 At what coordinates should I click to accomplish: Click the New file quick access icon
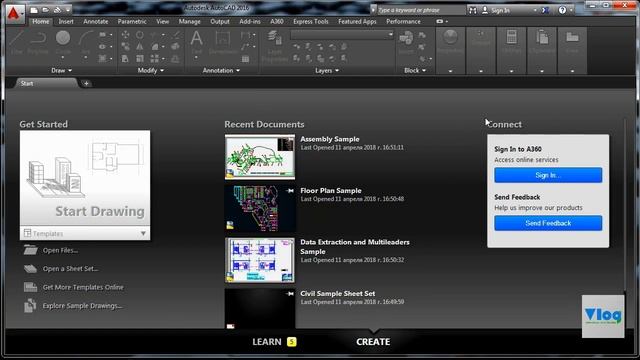pos(34,10)
